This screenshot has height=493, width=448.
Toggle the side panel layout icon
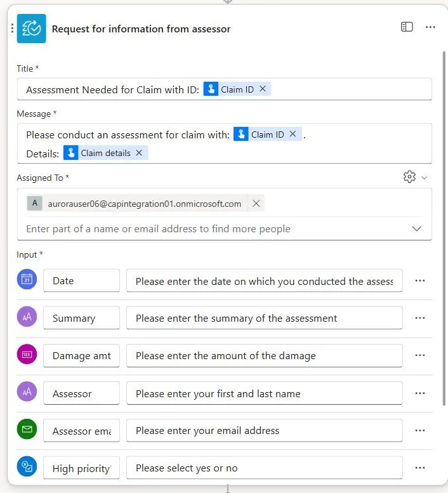407,27
